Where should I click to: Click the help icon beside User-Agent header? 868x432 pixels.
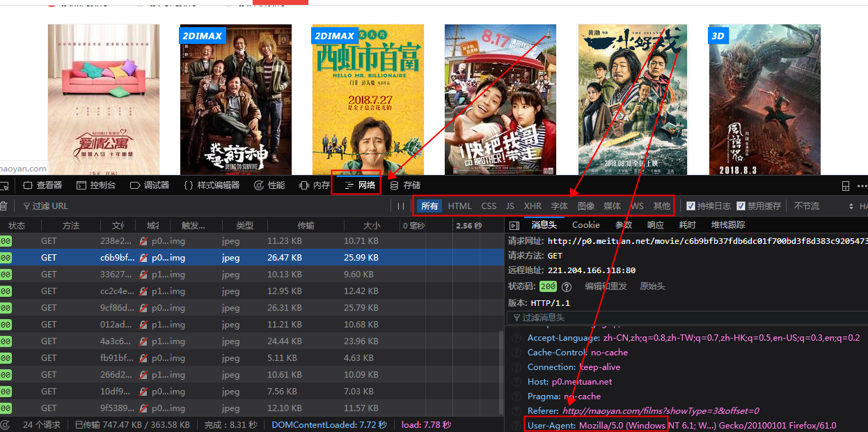[x=516, y=425]
